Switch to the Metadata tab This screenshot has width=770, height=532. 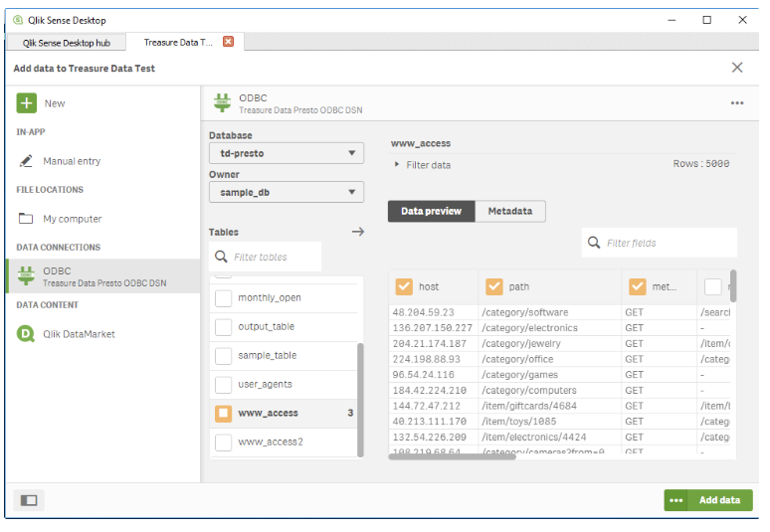pyautogui.click(x=510, y=211)
